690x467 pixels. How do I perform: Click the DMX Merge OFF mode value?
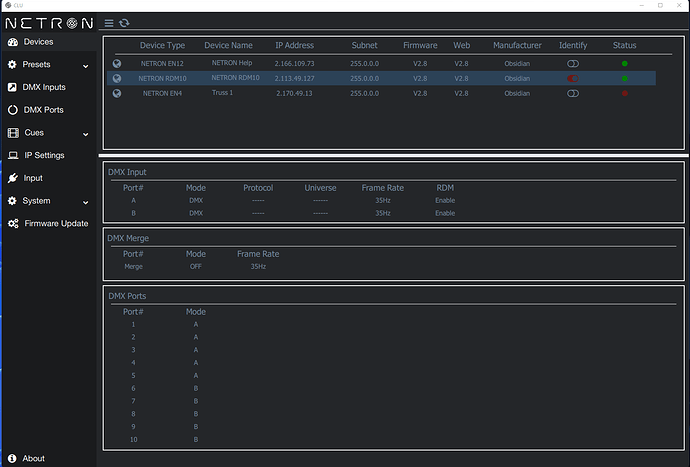[x=196, y=266]
